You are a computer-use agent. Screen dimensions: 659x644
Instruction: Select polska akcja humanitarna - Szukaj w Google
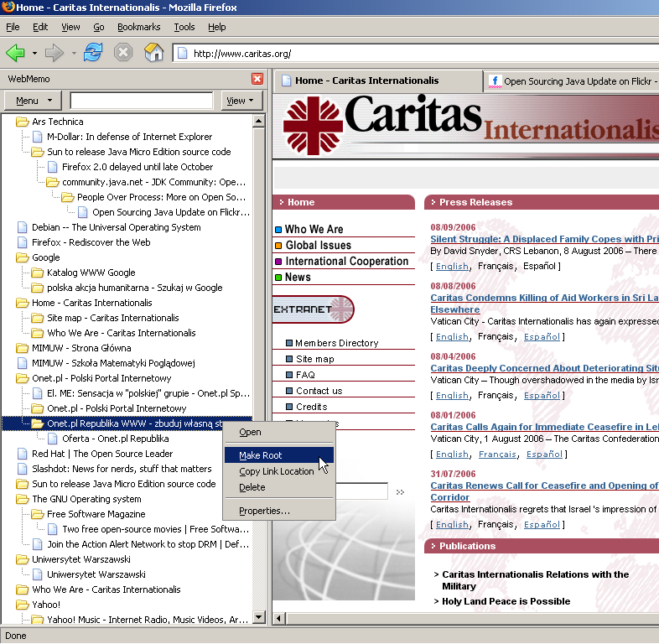[134, 288]
